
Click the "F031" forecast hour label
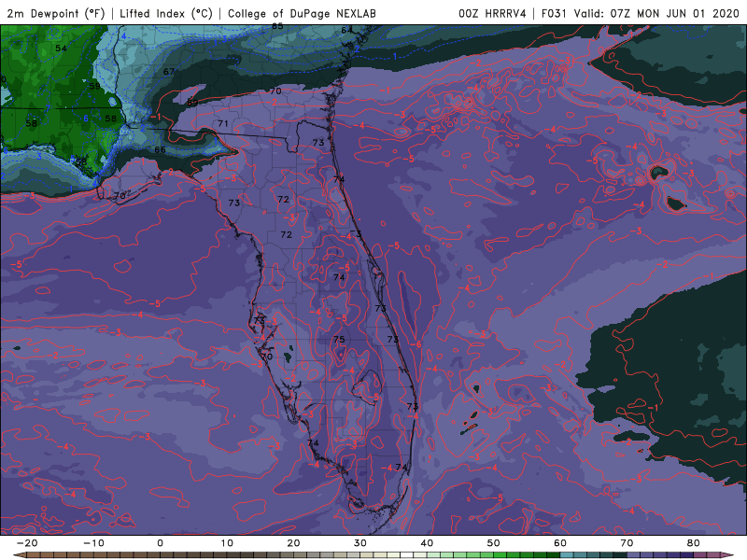(x=555, y=13)
